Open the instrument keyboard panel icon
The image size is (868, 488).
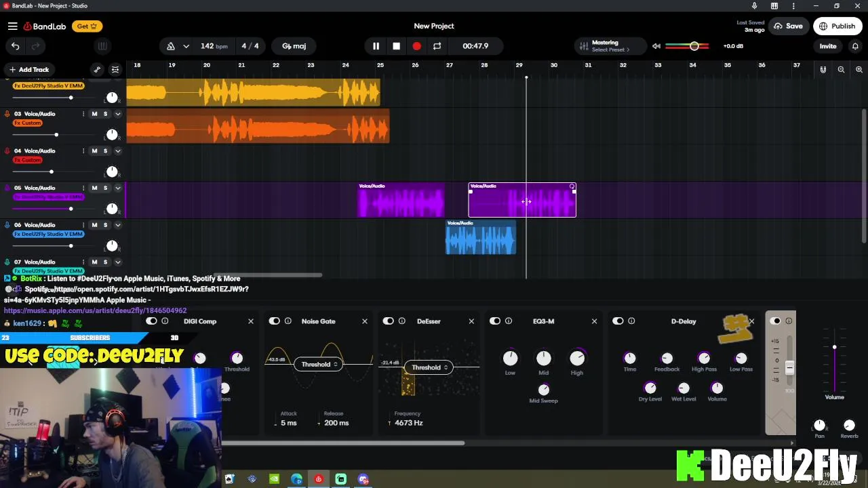click(x=102, y=46)
